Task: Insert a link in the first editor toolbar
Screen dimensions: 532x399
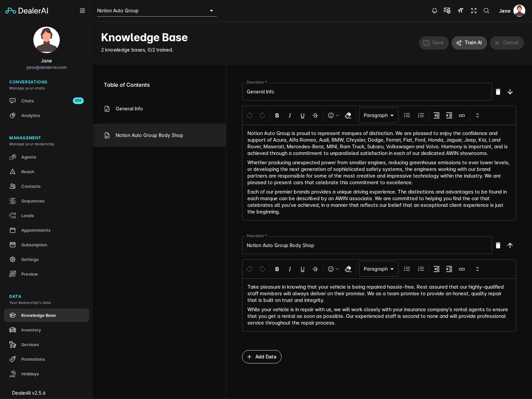Action: [x=462, y=115]
